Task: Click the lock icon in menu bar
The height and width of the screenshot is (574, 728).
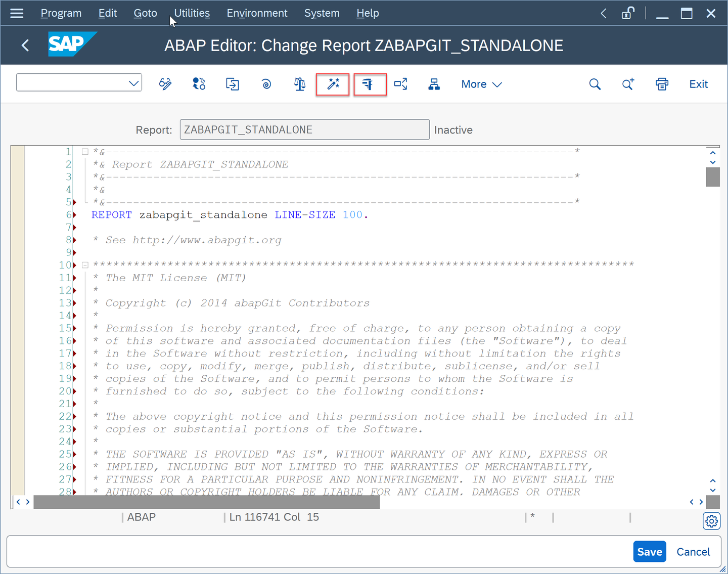Action: (628, 13)
